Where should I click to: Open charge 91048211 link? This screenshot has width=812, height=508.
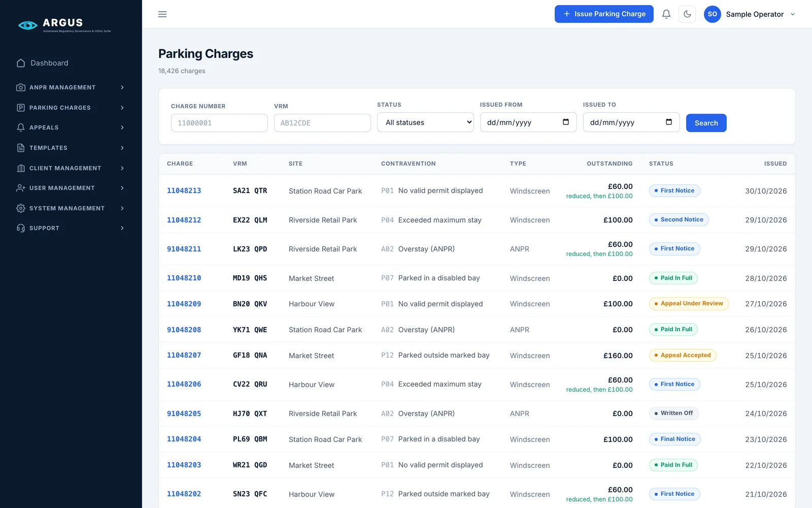point(184,249)
